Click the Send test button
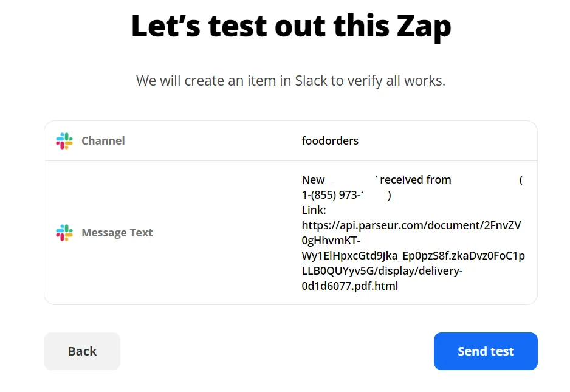This screenshot has height=392, width=570. [485, 351]
